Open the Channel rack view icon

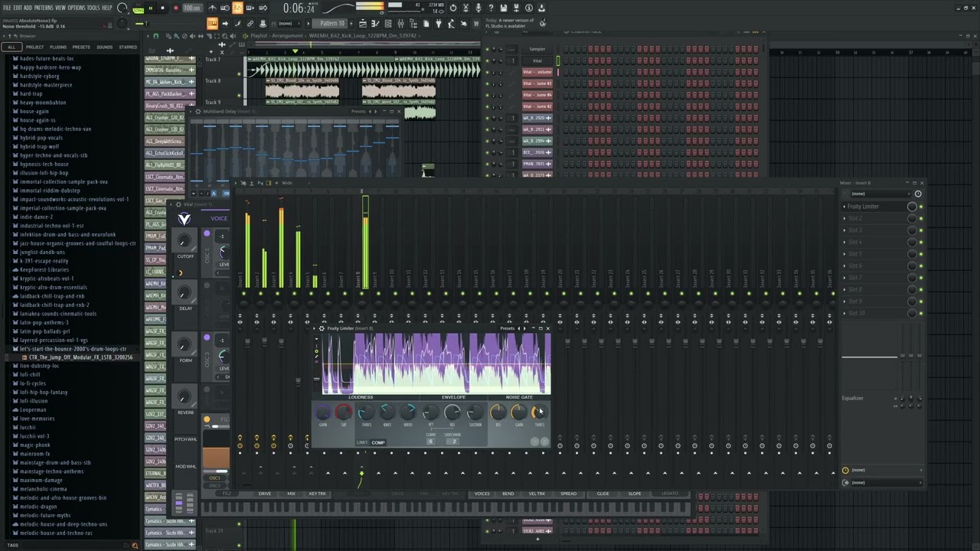point(387,23)
